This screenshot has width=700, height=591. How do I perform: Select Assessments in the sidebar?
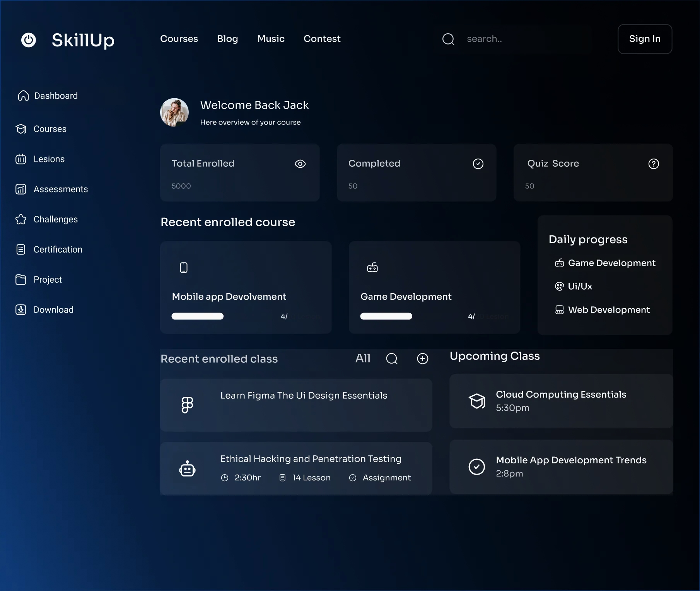tap(60, 189)
